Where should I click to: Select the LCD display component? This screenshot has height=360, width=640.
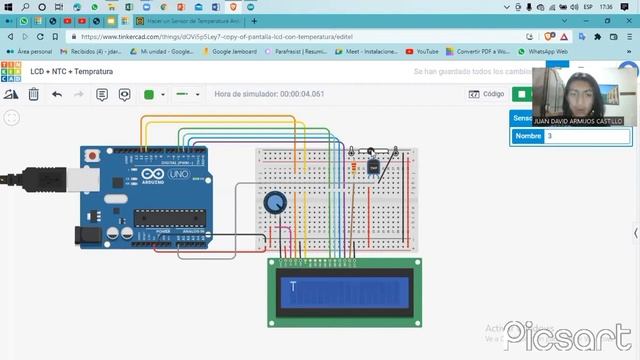pyautogui.click(x=344, y=293)
